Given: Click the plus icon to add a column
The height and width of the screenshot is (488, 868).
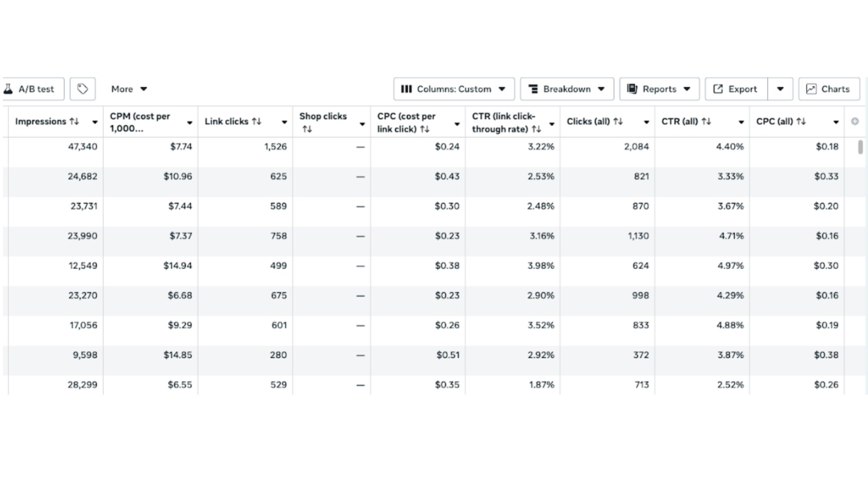Looking at the screenshot, I should pyautogui.click(x=854, y=121).
